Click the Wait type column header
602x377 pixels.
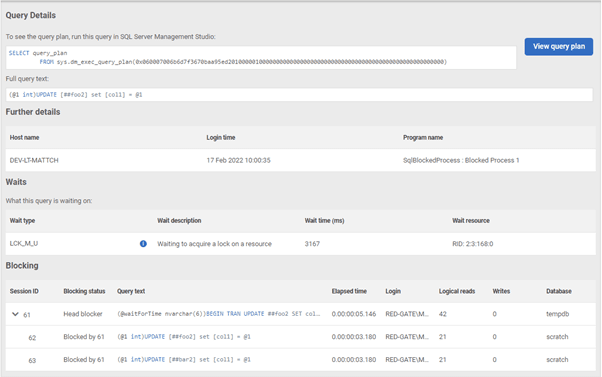(22, 220)
